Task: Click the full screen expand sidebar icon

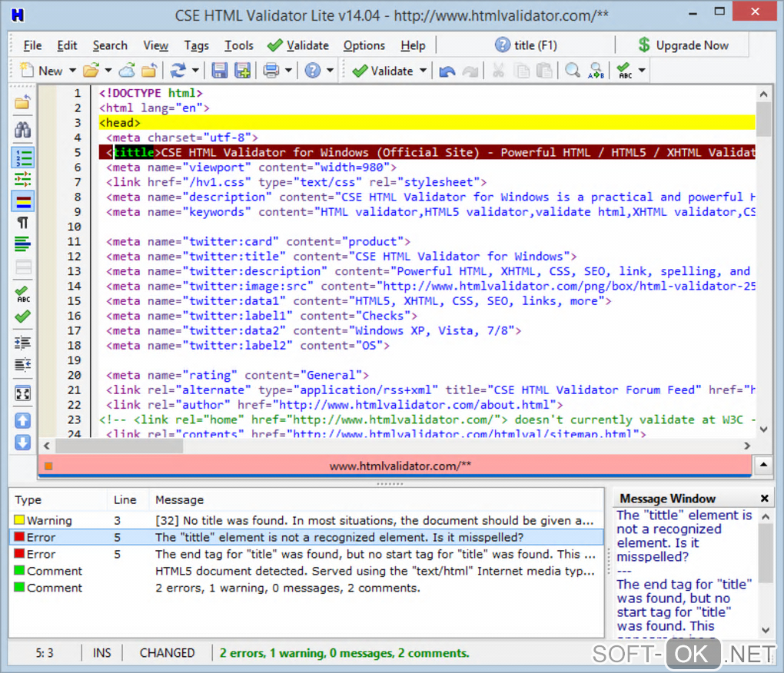Action: point(23,393)
